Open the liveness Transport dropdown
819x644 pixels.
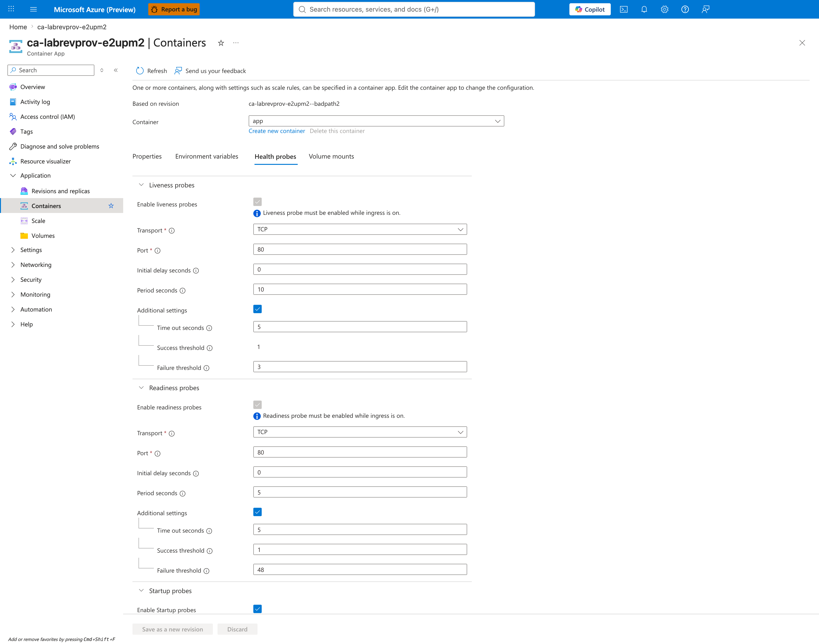click(360, 229)
